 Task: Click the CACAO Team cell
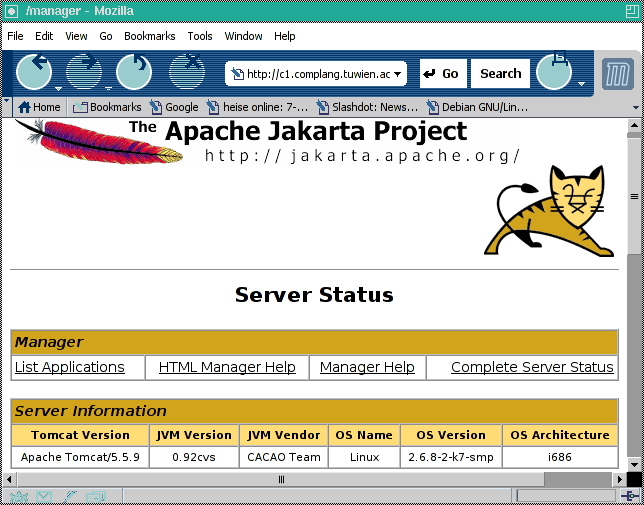point(284,457)
